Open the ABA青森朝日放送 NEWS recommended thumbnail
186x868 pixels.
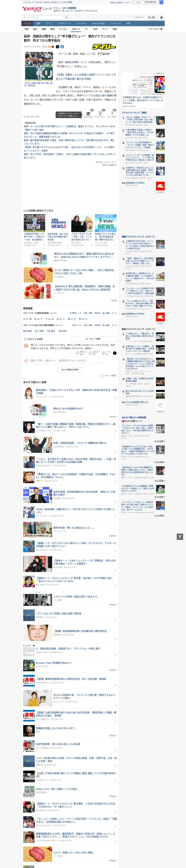pos(58,223)
